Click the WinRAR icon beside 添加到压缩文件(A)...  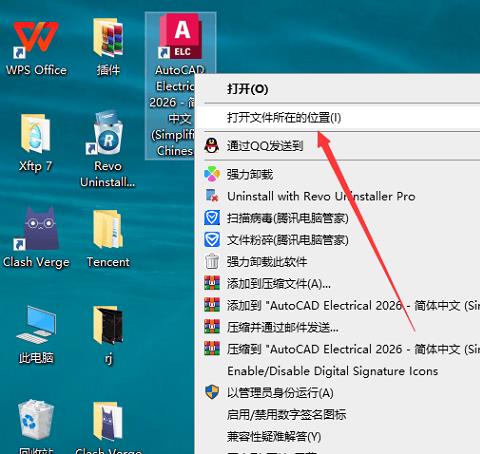click(212, 283)
